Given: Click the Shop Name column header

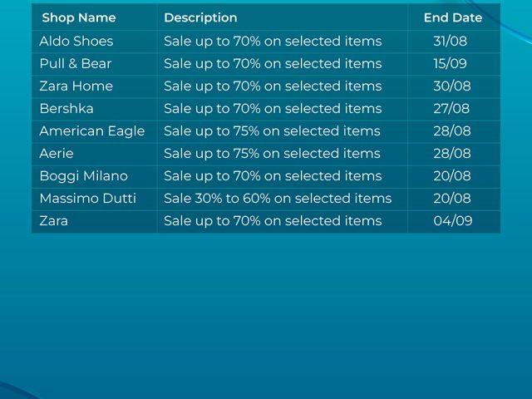Looking at the screenshot, I should [x=79, y=17].
